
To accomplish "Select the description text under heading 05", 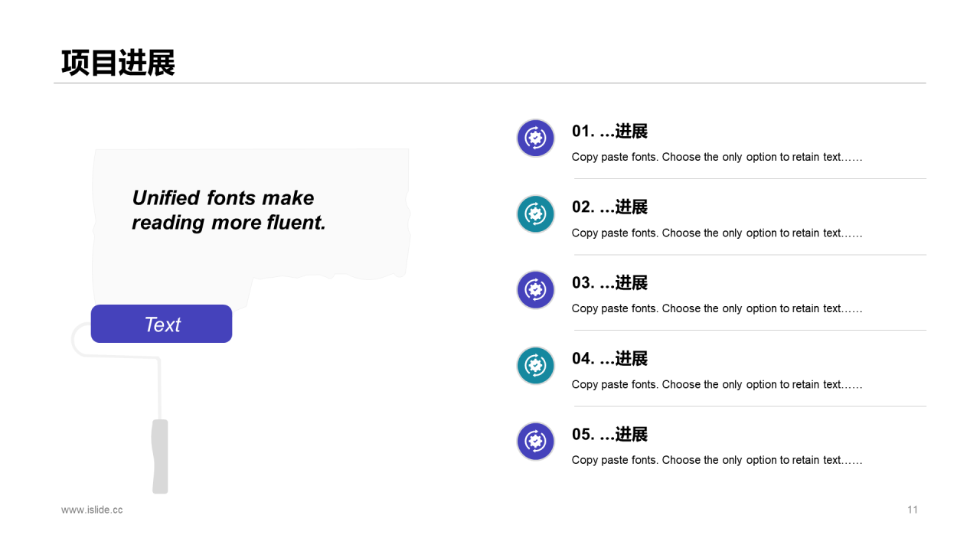I will [717, 460].
